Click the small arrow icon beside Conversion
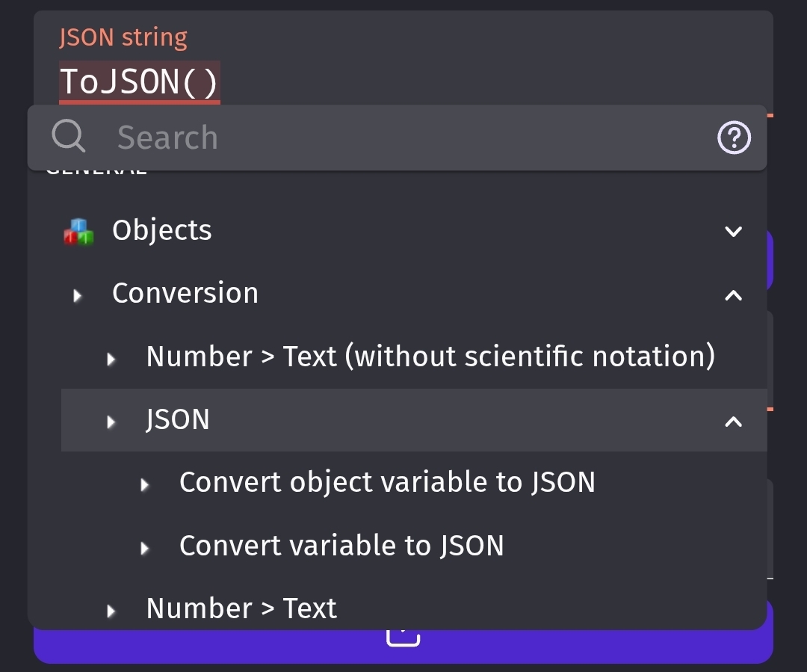 [x=78, y=295]
